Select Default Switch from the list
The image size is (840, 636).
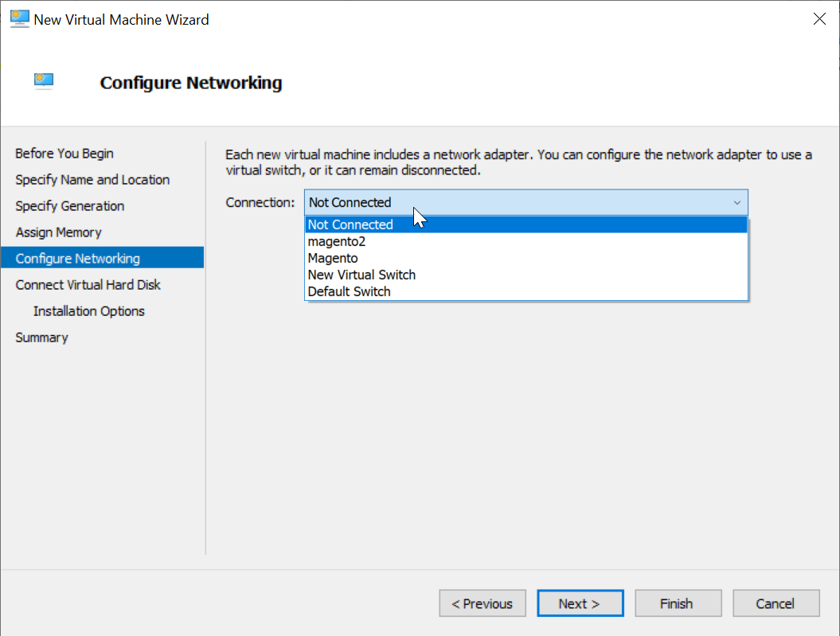click(x=350, y=291)
